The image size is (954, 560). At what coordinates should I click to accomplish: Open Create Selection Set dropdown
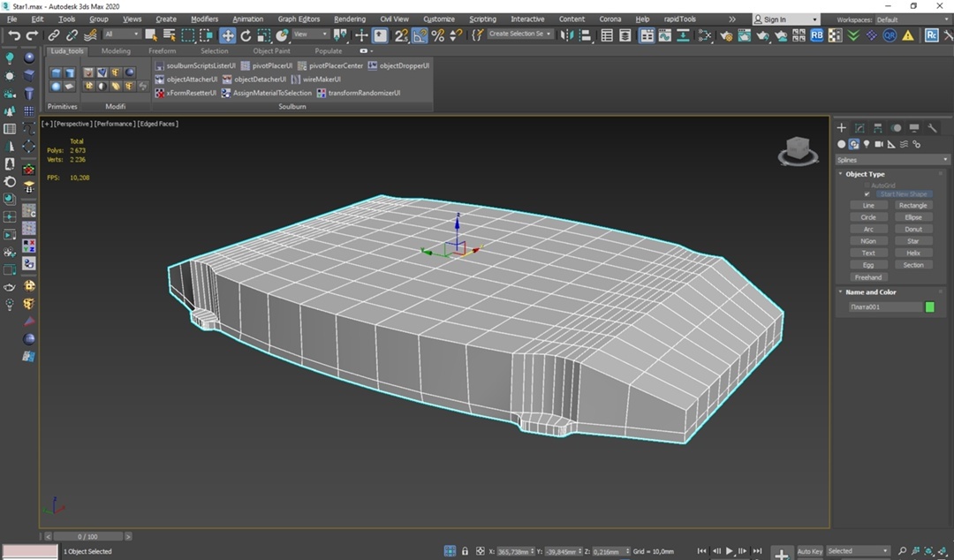tap(521, 34)
